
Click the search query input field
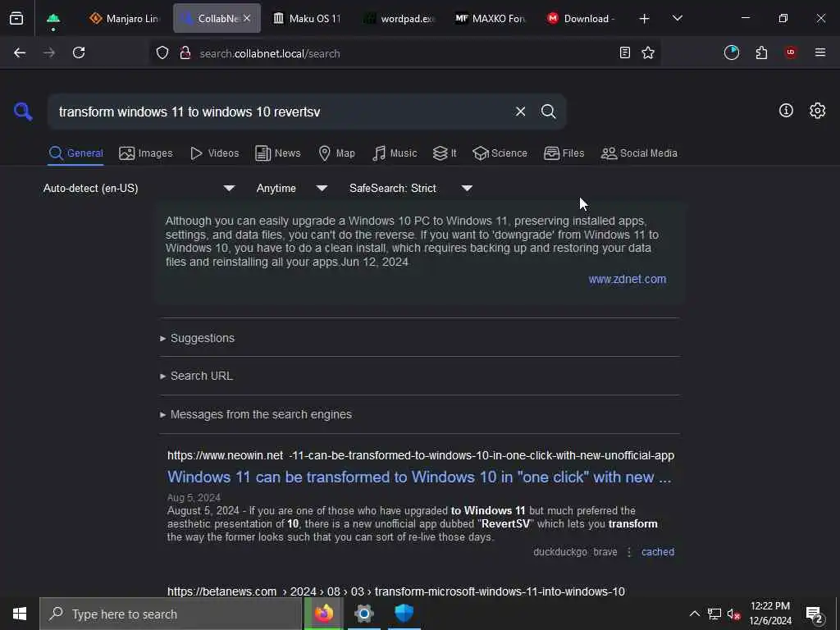[x=281, y=112]
